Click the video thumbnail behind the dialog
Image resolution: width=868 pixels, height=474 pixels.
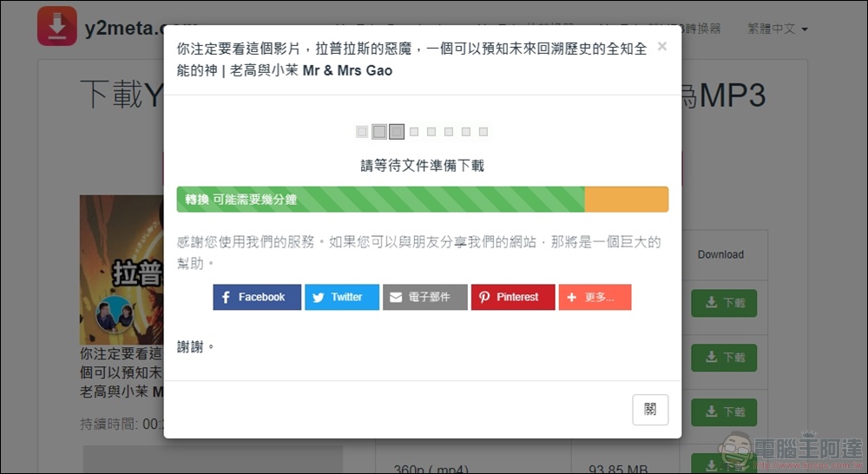(122, 270)
